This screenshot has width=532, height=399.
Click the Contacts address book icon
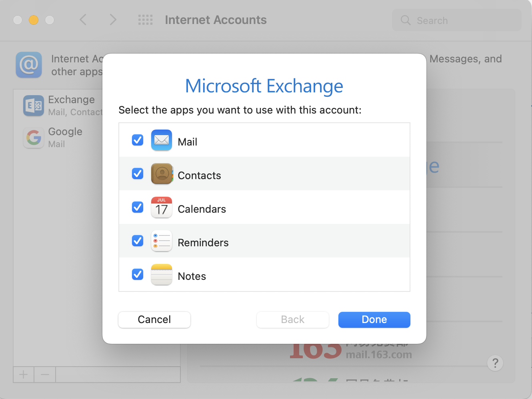(x=162, y=174)
